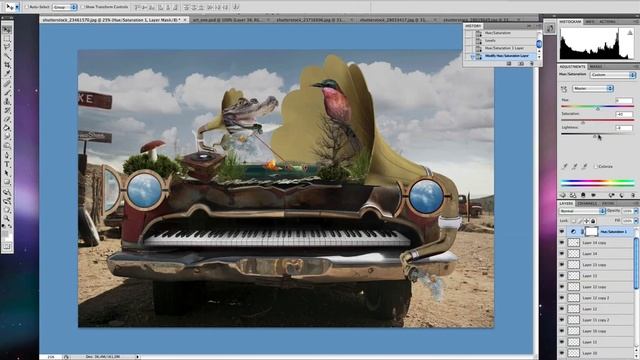Click the auto-align layers icon in the options bar
The height and width of the screenshot is (360, 640).
click(236, 7)
